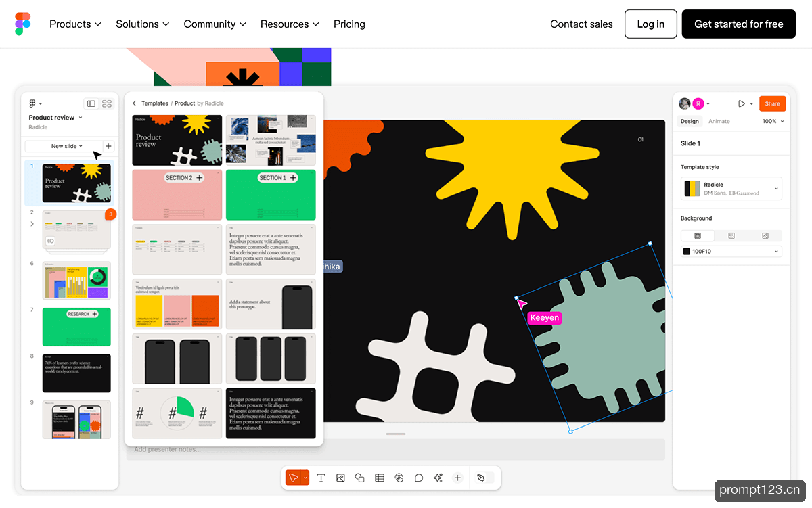Open the present options arrow

(751, 104)
